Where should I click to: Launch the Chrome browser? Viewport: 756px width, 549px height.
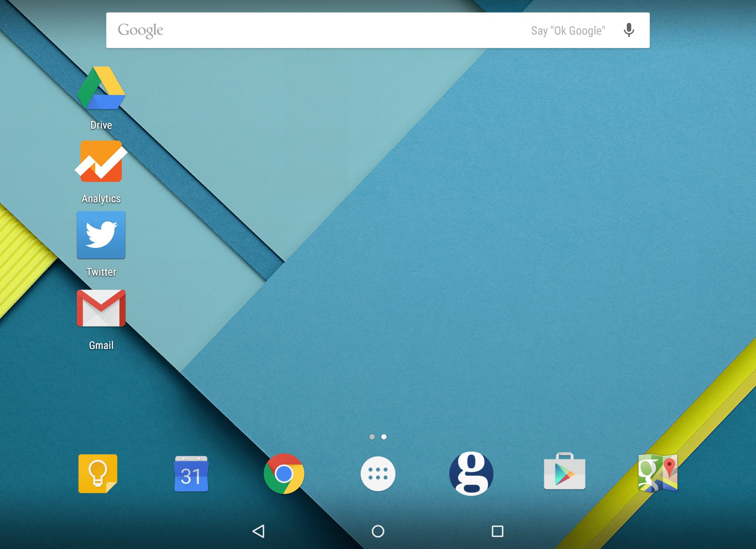pyautogui.click(x=284, y=474)
